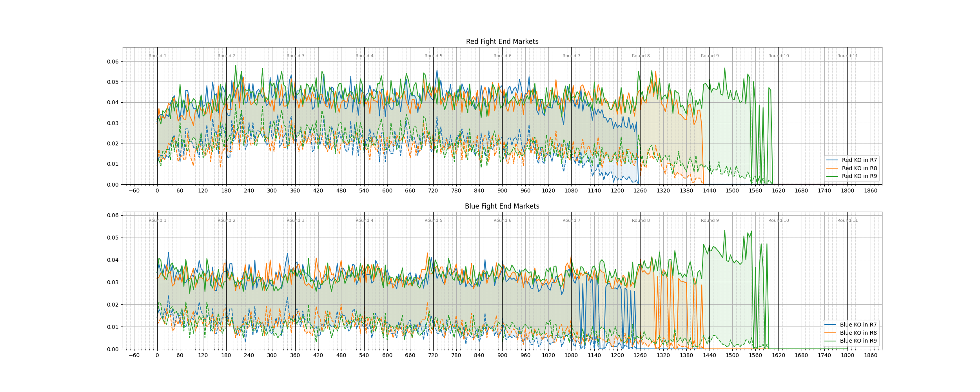980x392 pixels.
Task: Select "Blue KO in R9" legend label
Action: pos(858,341)
